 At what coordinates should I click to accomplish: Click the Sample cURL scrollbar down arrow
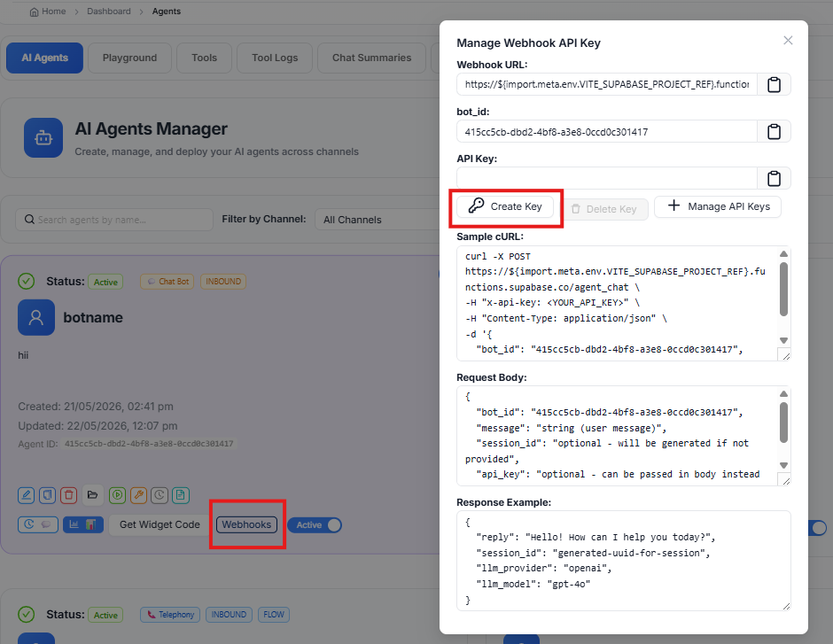(x=783, y=340)
